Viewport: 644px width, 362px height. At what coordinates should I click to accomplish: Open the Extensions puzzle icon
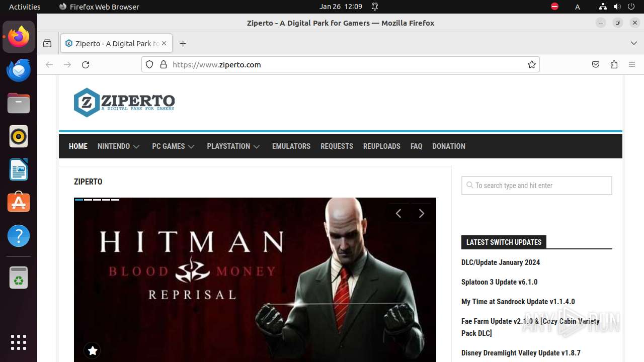pyautogui.click(x=614, y=64)
